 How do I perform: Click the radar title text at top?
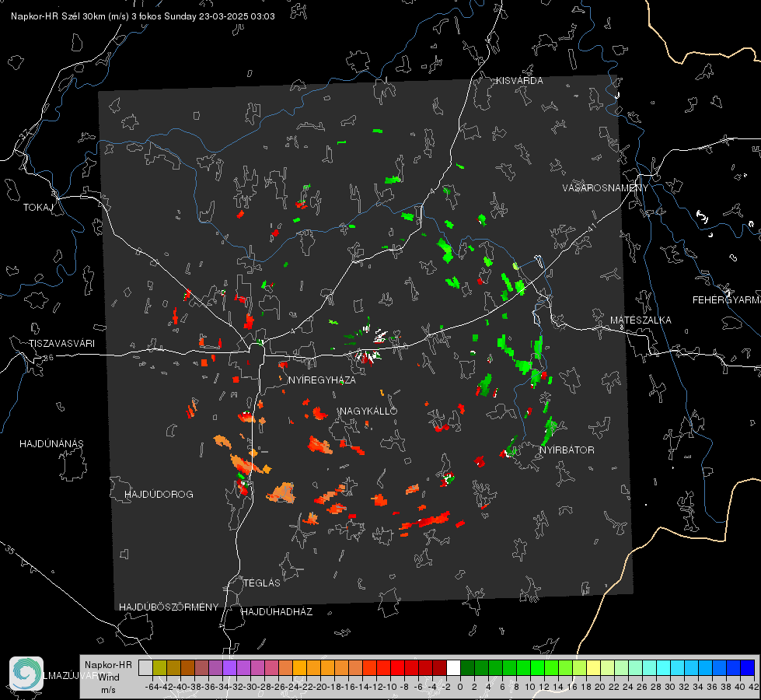coord(143,16)
